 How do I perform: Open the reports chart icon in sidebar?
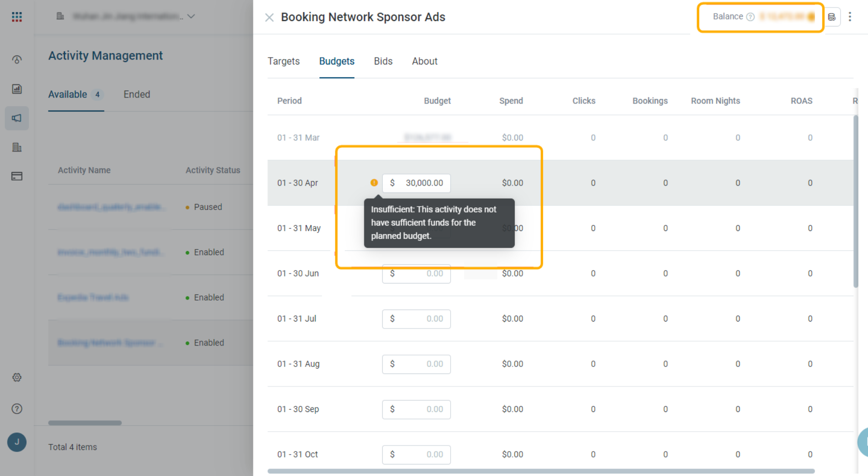[17, 89]
